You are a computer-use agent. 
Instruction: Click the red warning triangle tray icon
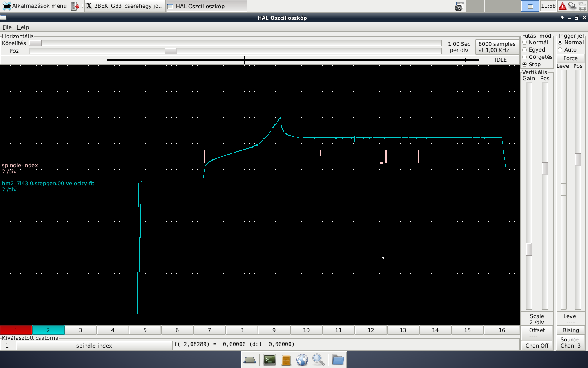click(563, 6)
